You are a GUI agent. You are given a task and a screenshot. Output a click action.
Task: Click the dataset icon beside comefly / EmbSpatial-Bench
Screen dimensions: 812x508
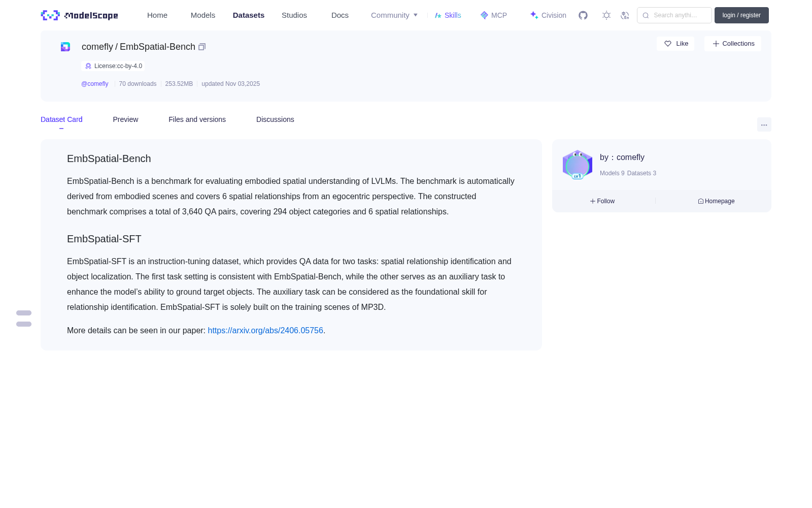[65, 47]
